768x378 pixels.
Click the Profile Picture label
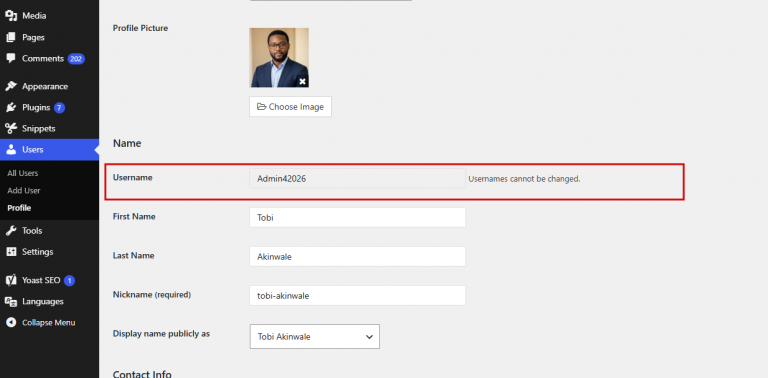(x=141, y=28)
